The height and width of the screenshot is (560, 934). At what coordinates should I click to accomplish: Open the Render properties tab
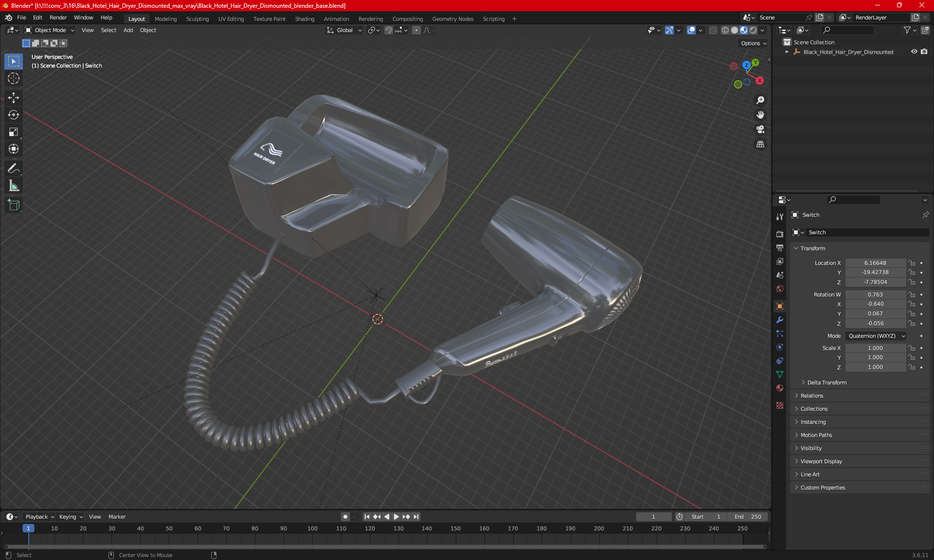(x=780, y=234)
